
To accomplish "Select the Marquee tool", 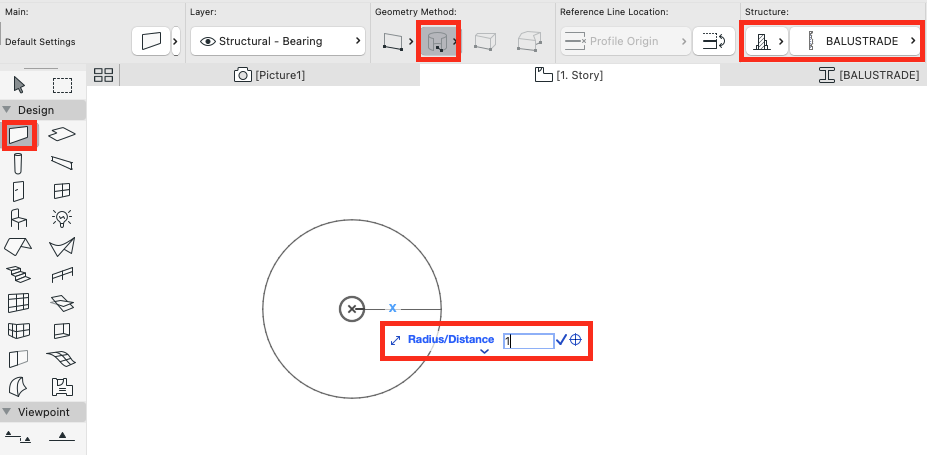I will [x=62, y=86].
